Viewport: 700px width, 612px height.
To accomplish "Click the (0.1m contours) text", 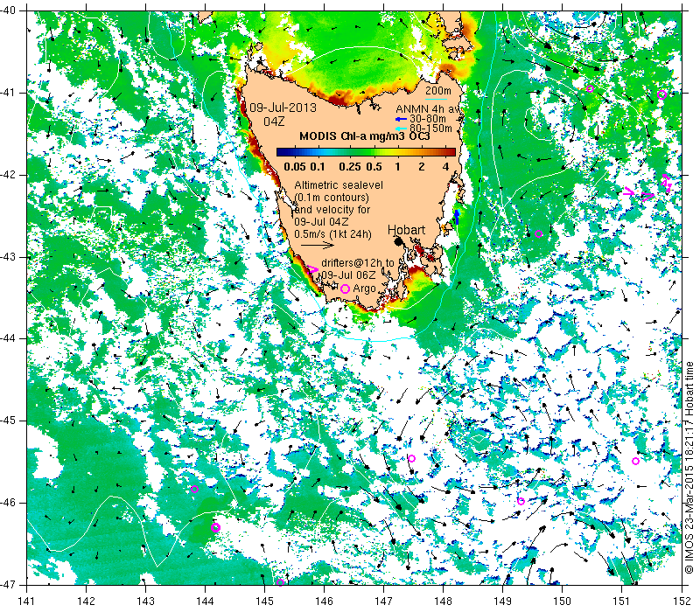I will tap(332, 198).
